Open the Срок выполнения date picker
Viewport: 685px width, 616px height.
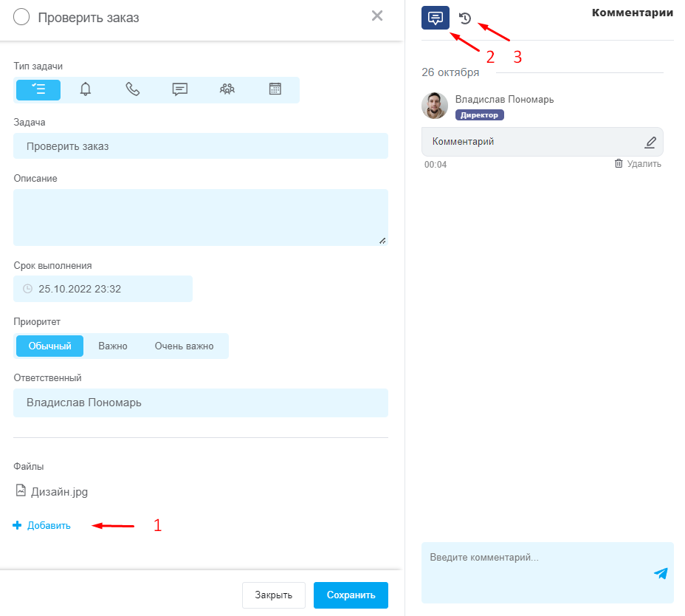pos(103,289)
